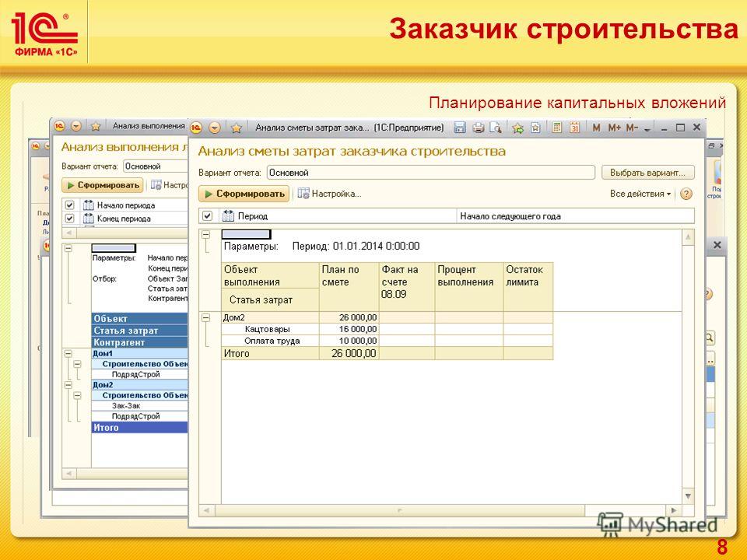Click the Вариант отчета field in the front window

coord(430,173)
